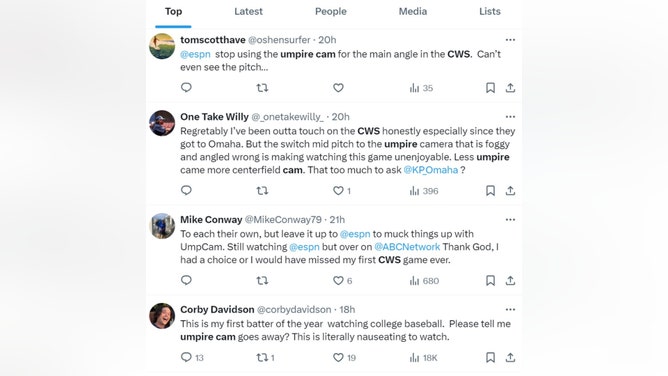Bookmark One Take Willy's tweet
This screenshot has width=668, height=376.
pyautogui.click(x=490, y=190)
